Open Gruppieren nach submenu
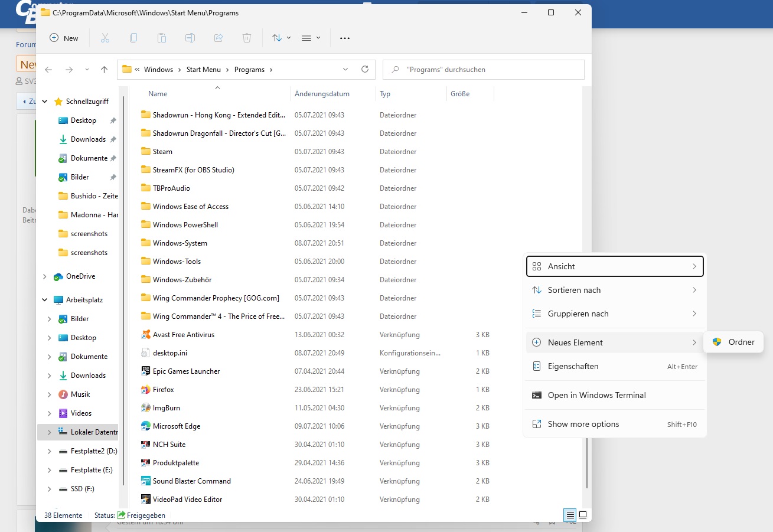 point(615,314)
